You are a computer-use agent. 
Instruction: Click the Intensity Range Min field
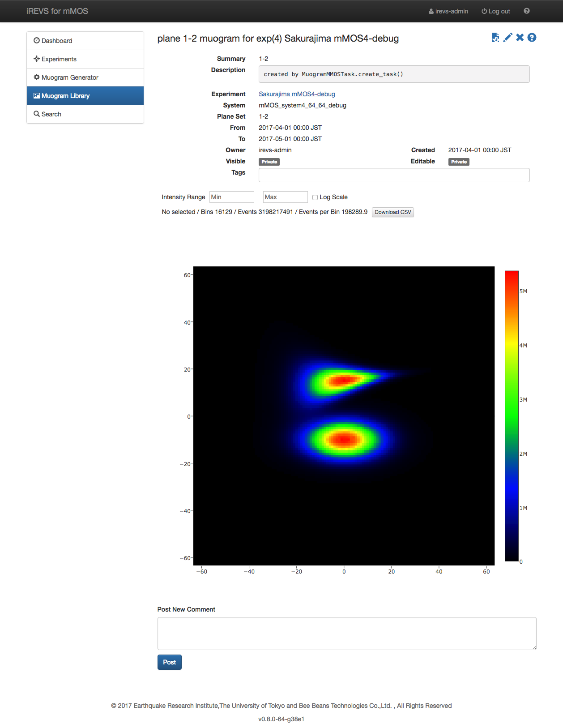(x=231, y=197)
